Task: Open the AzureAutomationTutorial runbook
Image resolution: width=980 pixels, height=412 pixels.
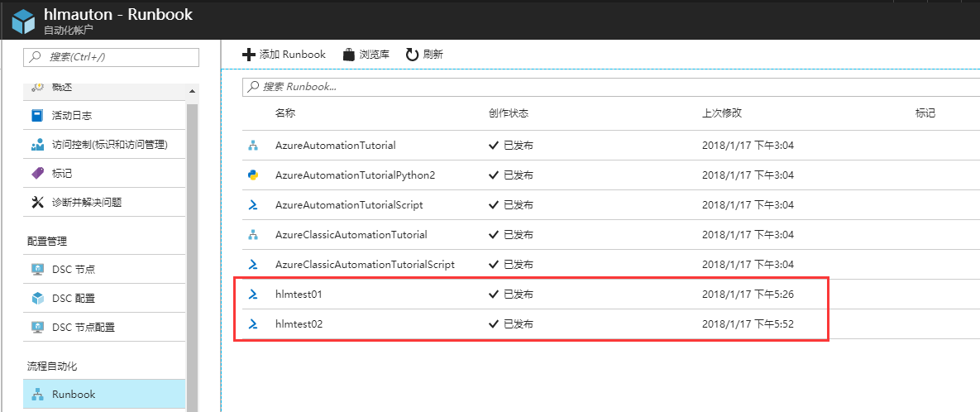Action: click(x=336, y=146)
